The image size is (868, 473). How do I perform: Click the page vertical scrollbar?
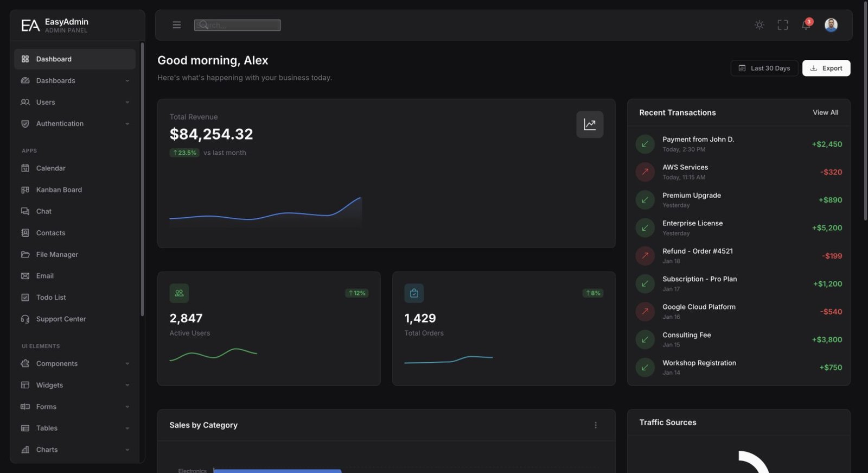coord(865,111)
